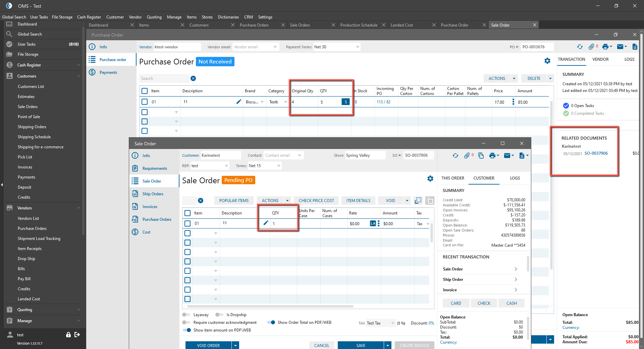The height and width of the screenshot is (349, 644).
Task: Click print icon in Sale Order toolbar
Action: [x=492, y=156]
